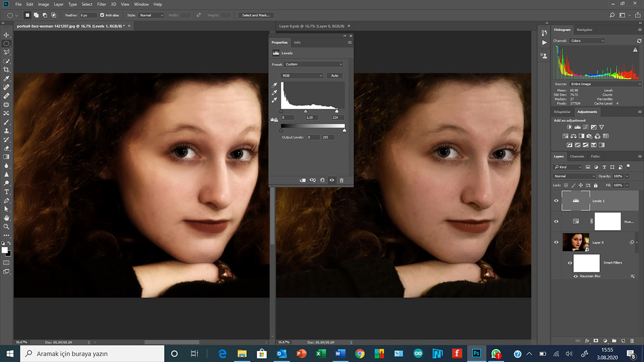
Task: Click the midtone gamma input slider handle
Action: click(306, 111)
